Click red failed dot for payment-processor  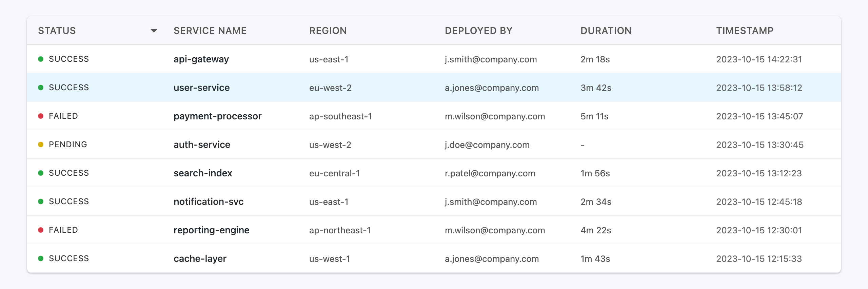coord(41,116)
